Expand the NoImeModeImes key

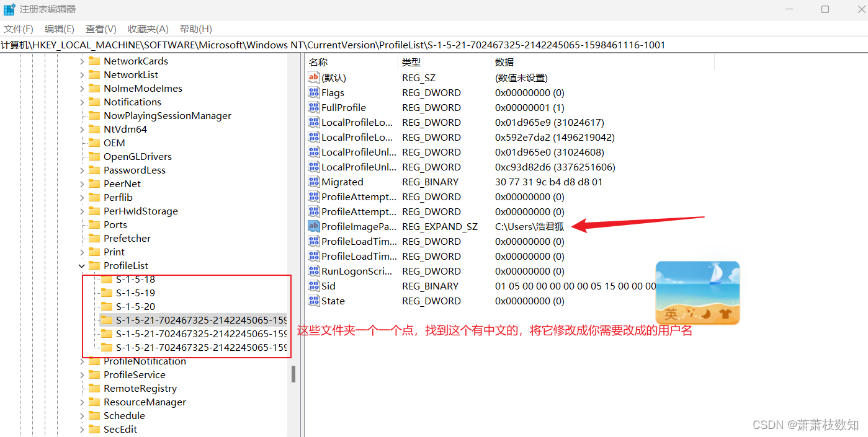(82, 88)
